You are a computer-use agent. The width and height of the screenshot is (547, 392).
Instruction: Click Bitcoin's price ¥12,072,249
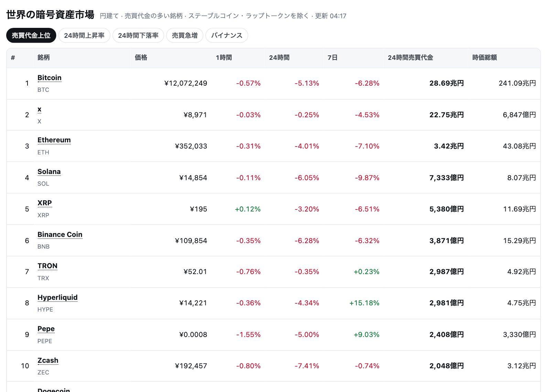coord(186,83)
